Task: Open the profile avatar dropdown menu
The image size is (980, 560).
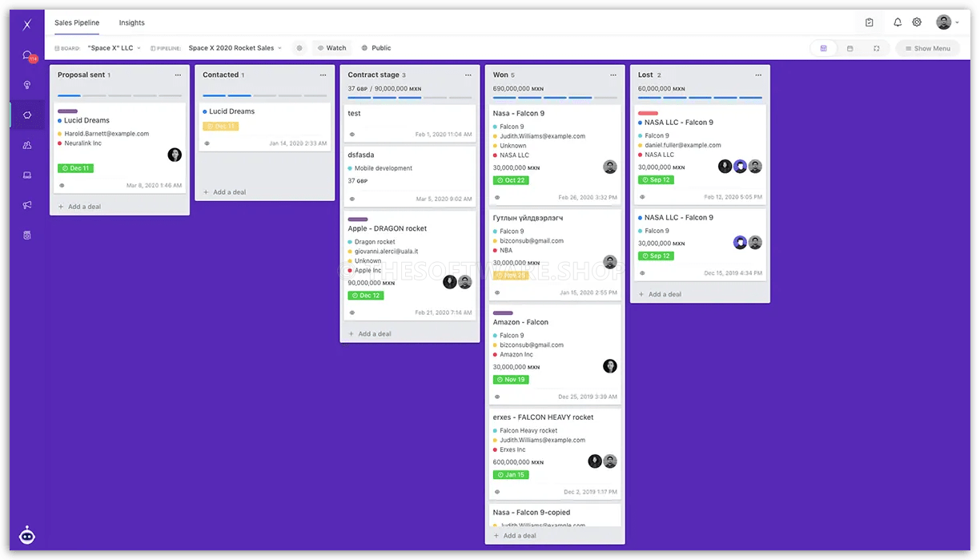Action: 947,22
